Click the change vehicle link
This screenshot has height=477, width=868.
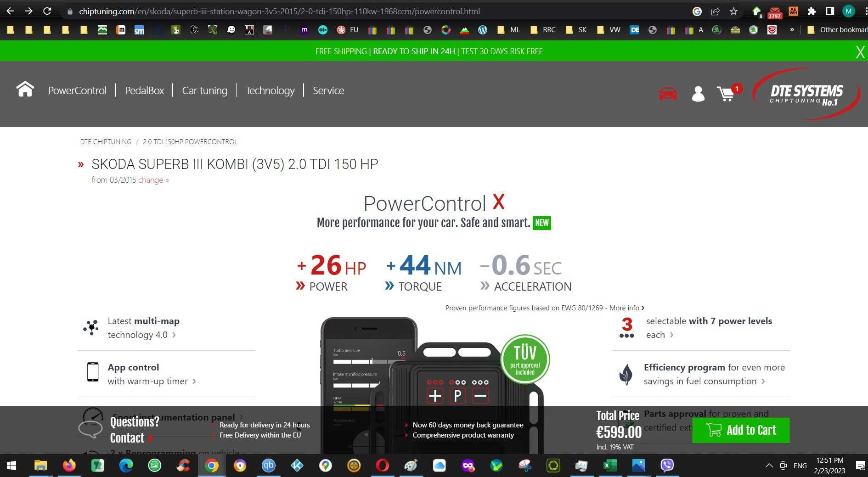click(x=153, y=180)
